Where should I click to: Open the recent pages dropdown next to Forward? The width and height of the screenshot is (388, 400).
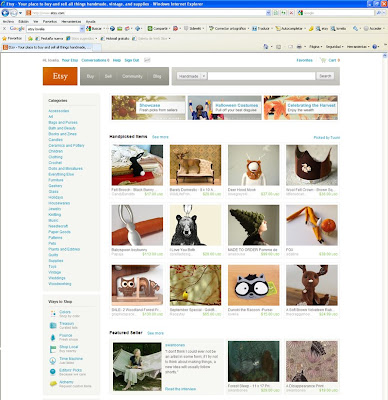point(20,13)
